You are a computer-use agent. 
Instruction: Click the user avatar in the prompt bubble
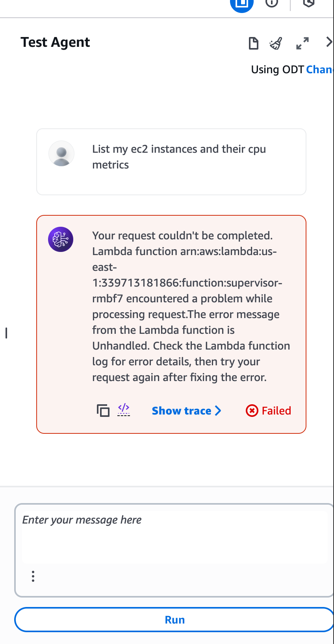[x=61, y=154]
